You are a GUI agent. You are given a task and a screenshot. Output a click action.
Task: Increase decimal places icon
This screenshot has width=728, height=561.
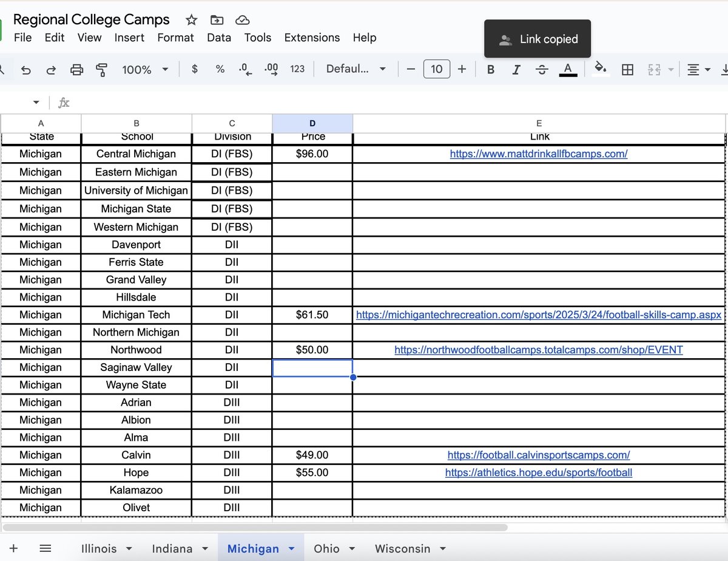272,69
